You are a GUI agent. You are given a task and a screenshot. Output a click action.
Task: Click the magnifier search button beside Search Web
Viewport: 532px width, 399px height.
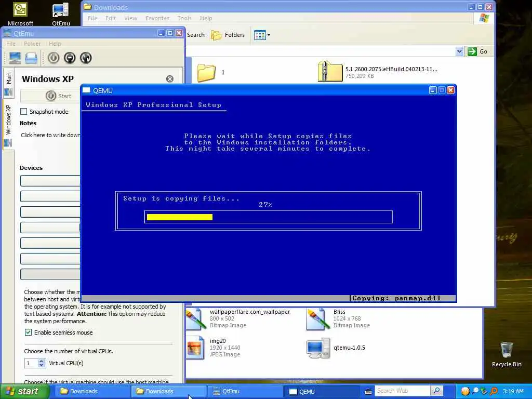tap(436, 391)
